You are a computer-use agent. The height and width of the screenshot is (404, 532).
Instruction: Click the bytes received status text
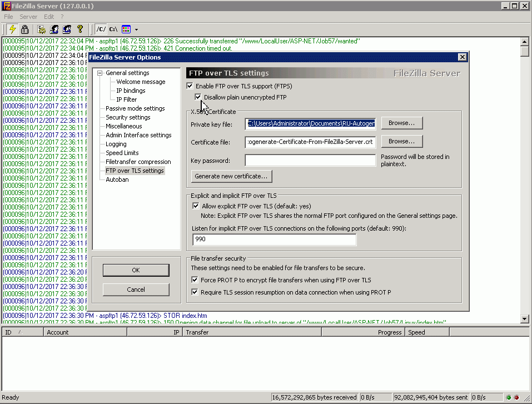315,397
